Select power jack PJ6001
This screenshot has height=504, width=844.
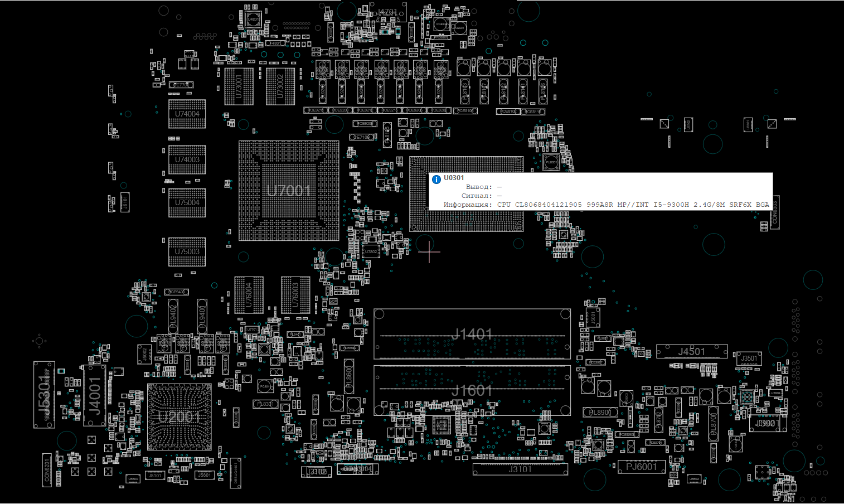pos(641,467)
